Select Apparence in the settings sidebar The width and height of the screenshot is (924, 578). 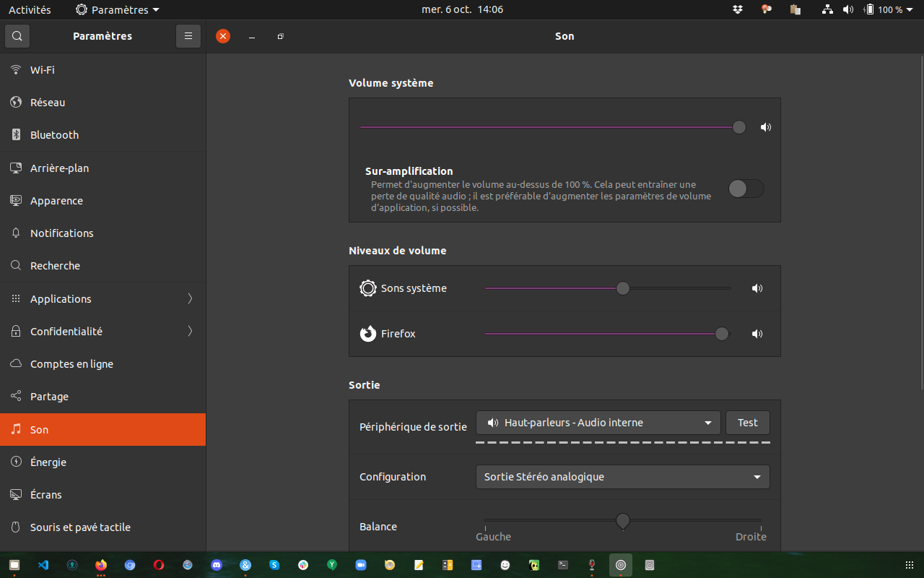coord(103,201)
